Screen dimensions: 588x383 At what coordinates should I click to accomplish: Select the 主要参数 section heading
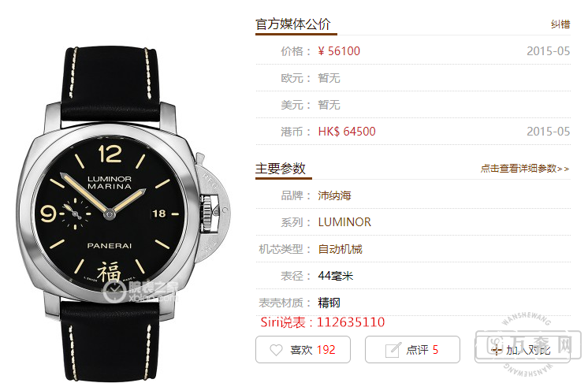click(281, 169)
